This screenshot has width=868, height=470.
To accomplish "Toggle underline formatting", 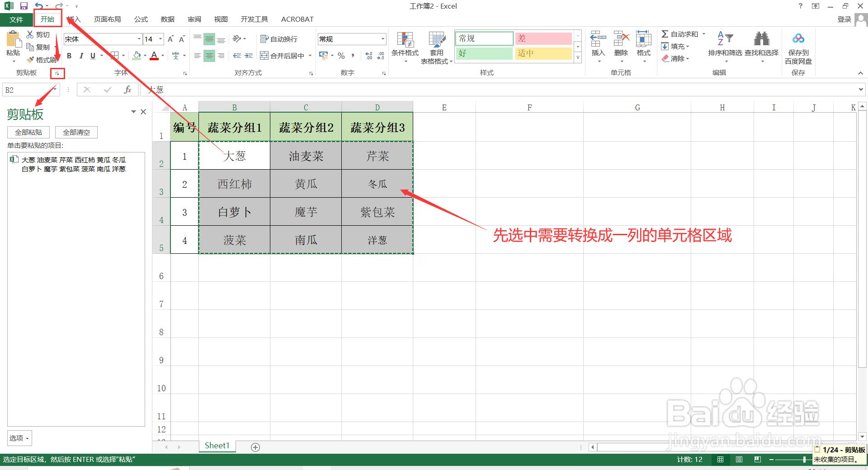I will coord(92,56).
